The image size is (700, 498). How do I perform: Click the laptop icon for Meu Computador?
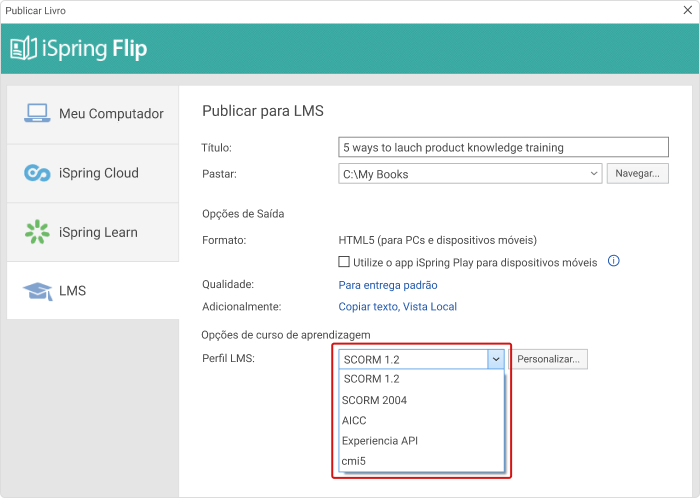coord(37,113)
